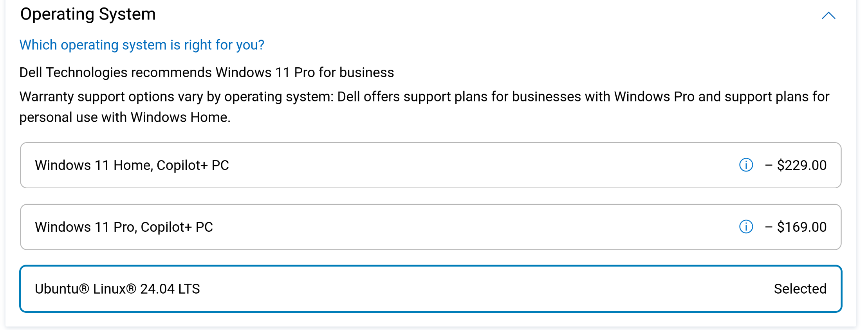Choose the Windows 11 Pro, Copilot+ PC option
The width and height of the screenshot is (868, 330).
[431, 227]
